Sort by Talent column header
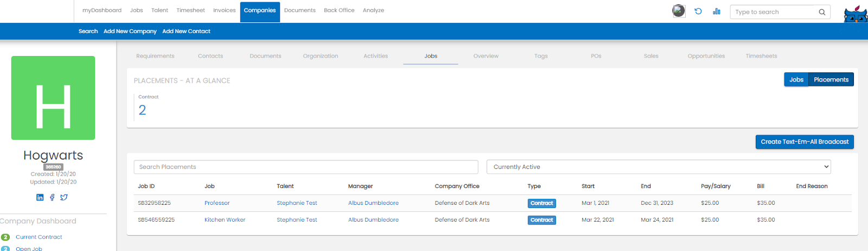 [x=285, y=186]
